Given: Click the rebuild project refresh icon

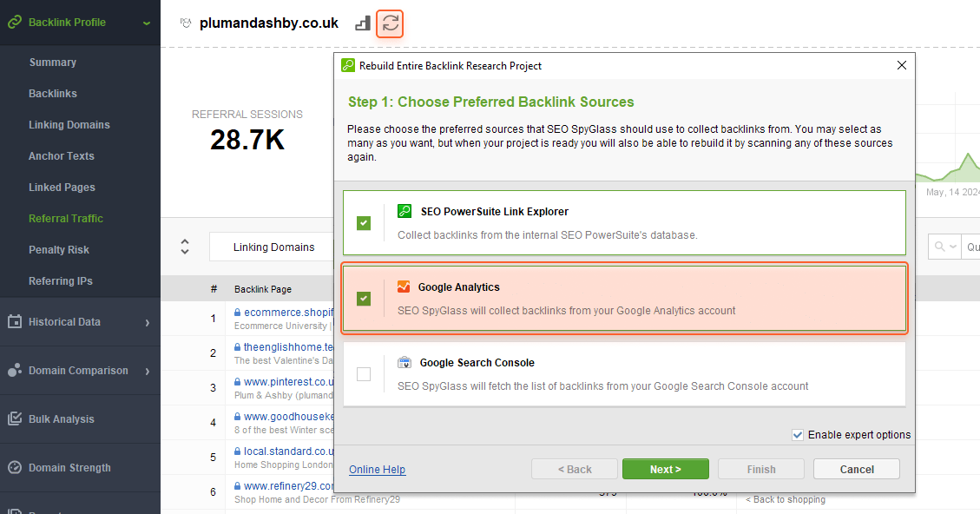Looking at the screenshot, I should (390, 23).
